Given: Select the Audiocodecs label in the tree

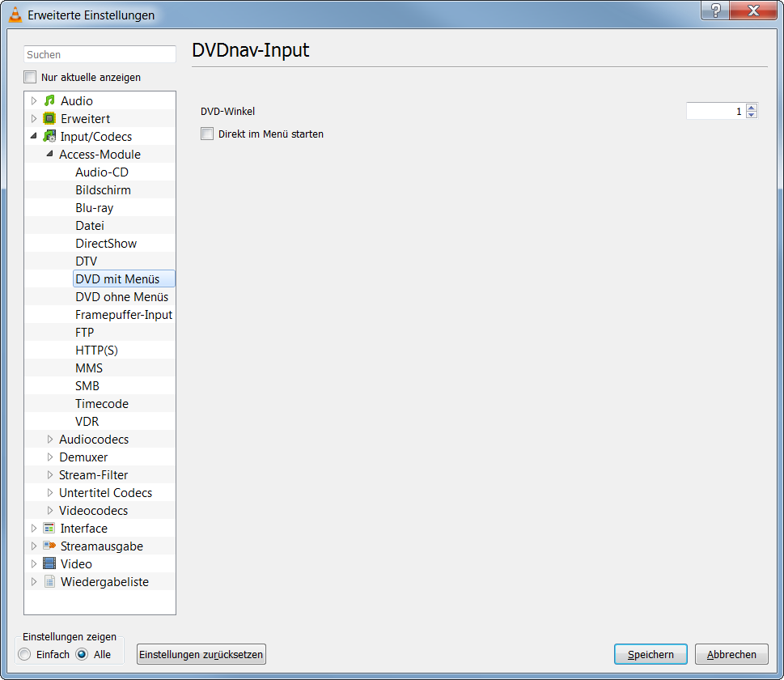Looking at the screenshot, I should click(x=94, y=440).
